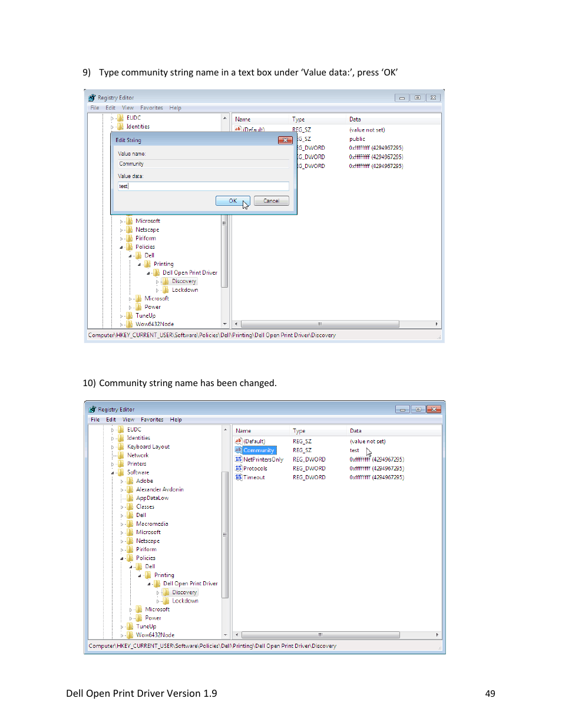Open Edit menu in step 10 Registry Editor
The image size is (562, 728).
[x=111, y=420]
